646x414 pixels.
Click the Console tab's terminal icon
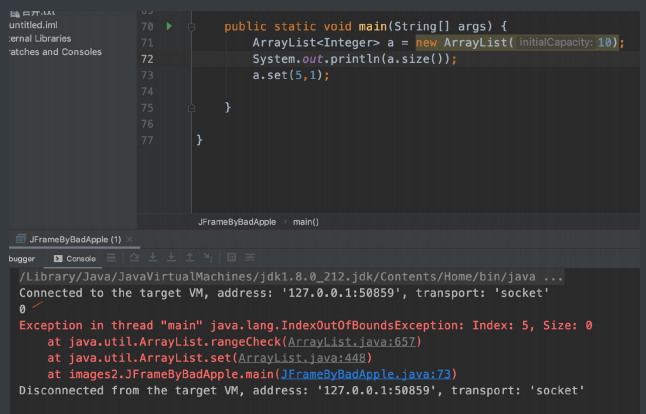tap(58, 258)
